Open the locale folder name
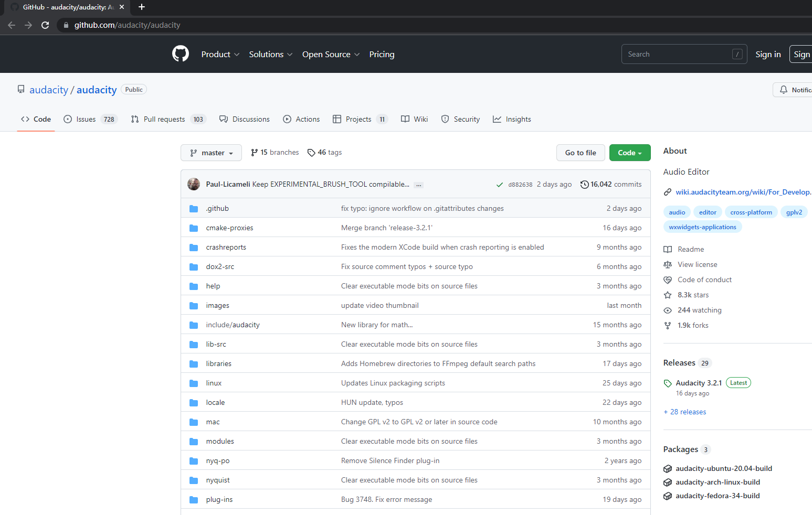 pyautogui.click(x=215, y=403)
